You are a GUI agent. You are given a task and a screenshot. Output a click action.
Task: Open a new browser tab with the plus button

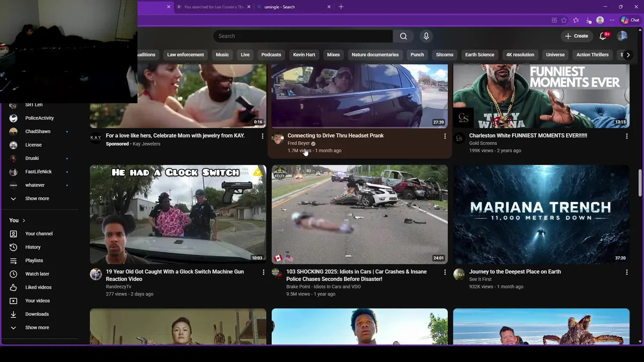point(341,7)
